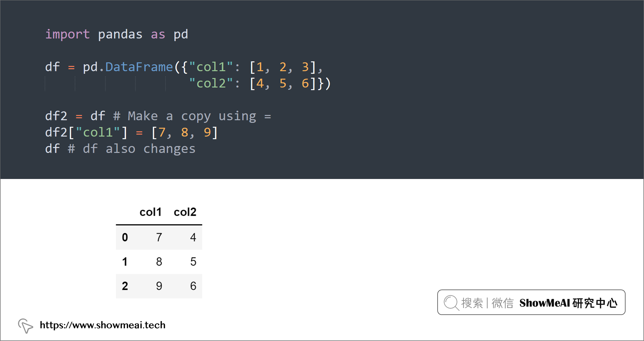Click the cursor arrow icon beside the URL
Screen dimensions: 644x341
[x=25, y=326]
